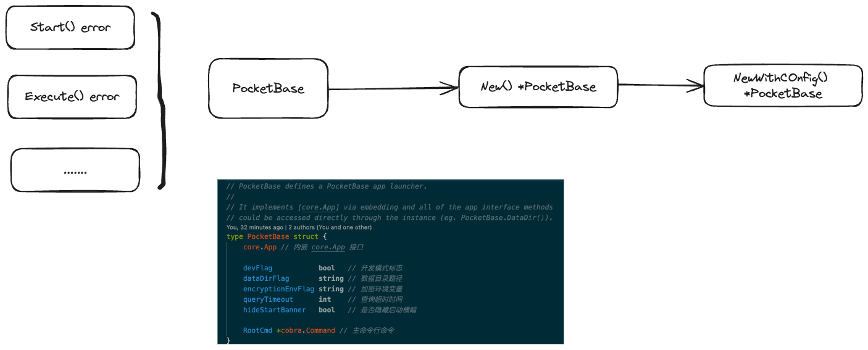This screenshot has height=350, width=868.
Task: Click the "// 加密环境变量" comment
Action: 375,289
